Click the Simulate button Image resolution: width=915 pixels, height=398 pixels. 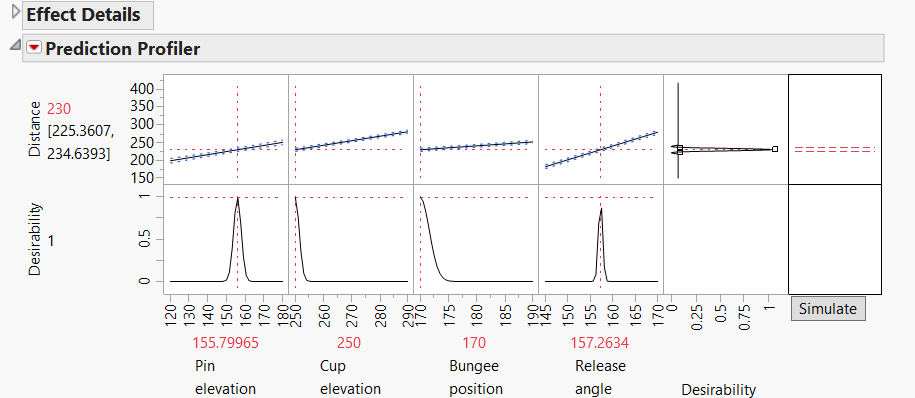tap(827, 308)
